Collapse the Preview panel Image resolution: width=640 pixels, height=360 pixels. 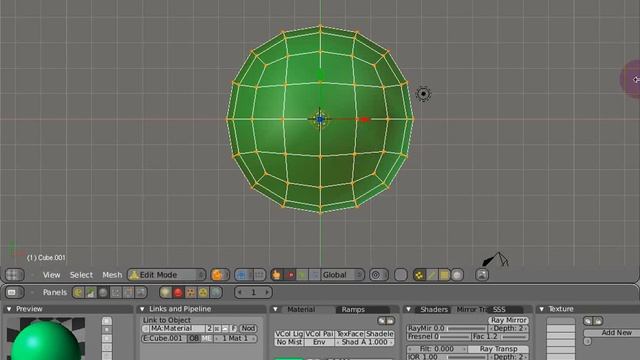point(9,309)
